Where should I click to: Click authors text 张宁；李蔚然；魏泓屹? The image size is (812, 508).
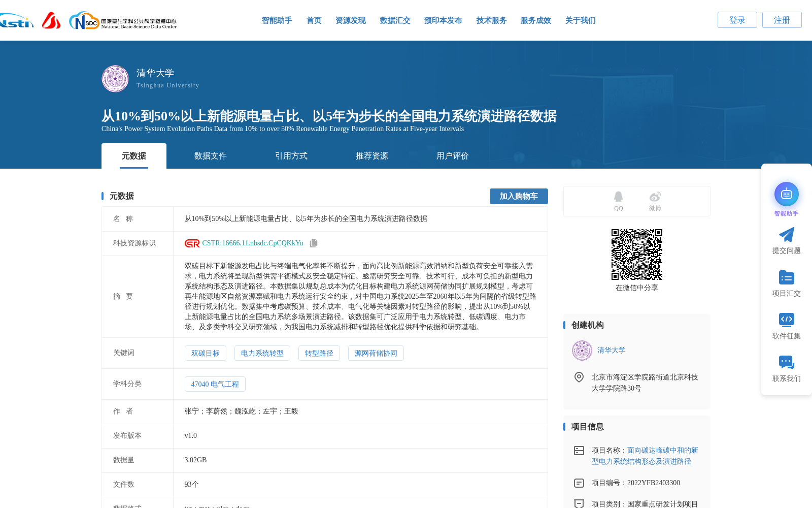pyautogui.click(x=241, y=411)
